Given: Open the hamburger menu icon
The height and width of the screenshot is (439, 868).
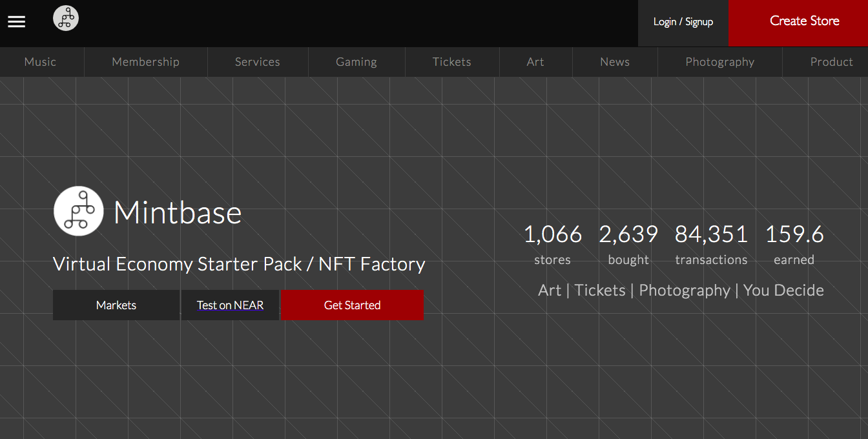Looking at the screenshot, I should click(17, 21).
